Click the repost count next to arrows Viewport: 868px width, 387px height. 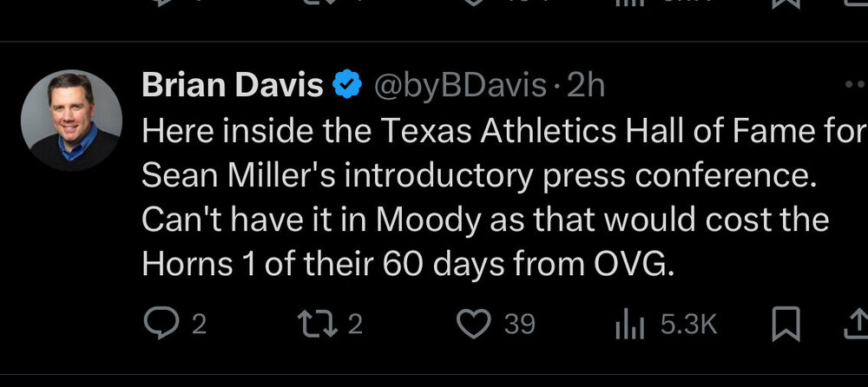point(354,325)
